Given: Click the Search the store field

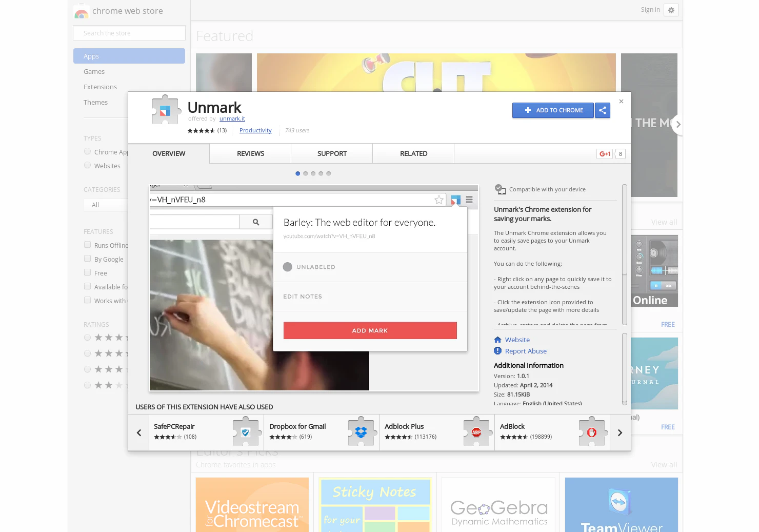Looking at the screenshot, I should [x=129, y=32].
